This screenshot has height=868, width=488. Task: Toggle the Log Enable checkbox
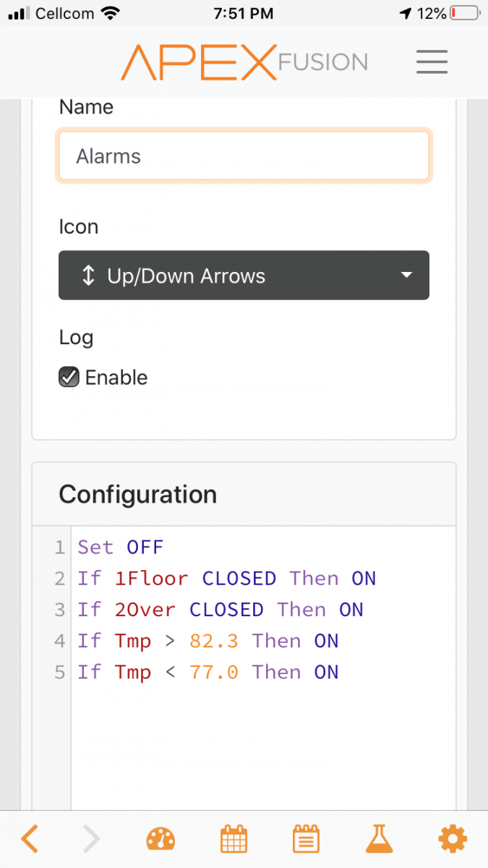[x=69, y=377]
